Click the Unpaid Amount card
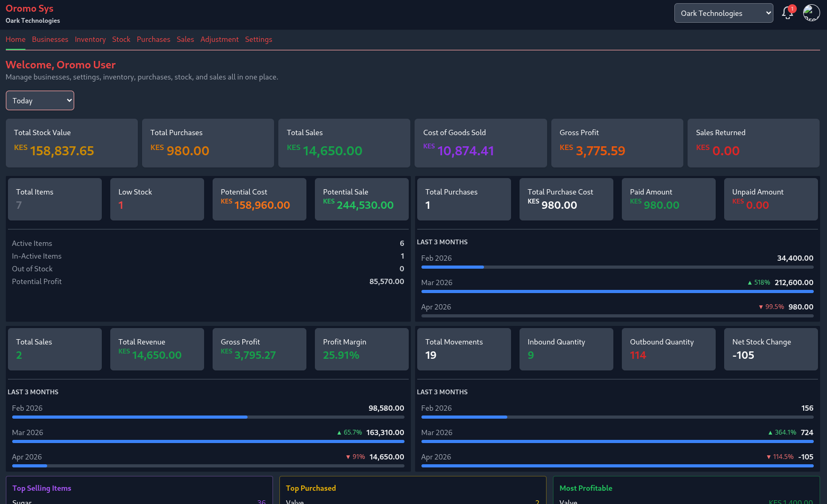 point(771,199)
